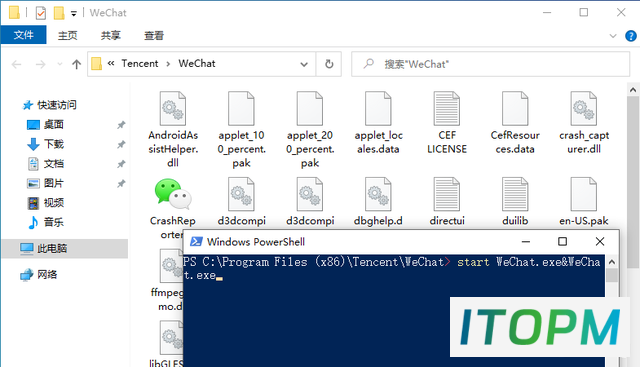Go up one folder level with the up arrow

[x=76, y=64]
